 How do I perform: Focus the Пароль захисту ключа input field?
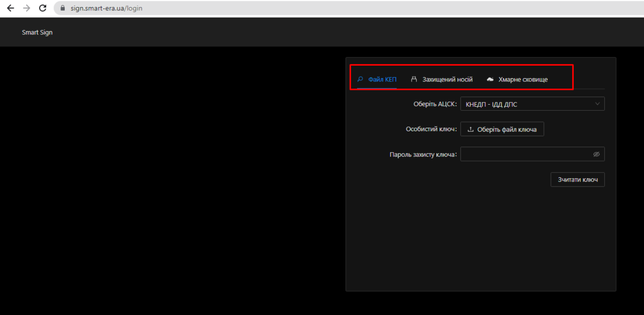(x=525, y=154)
